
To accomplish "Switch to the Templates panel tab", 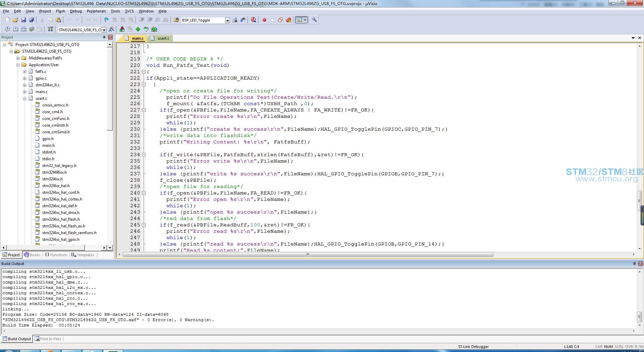I will [83, 255].
